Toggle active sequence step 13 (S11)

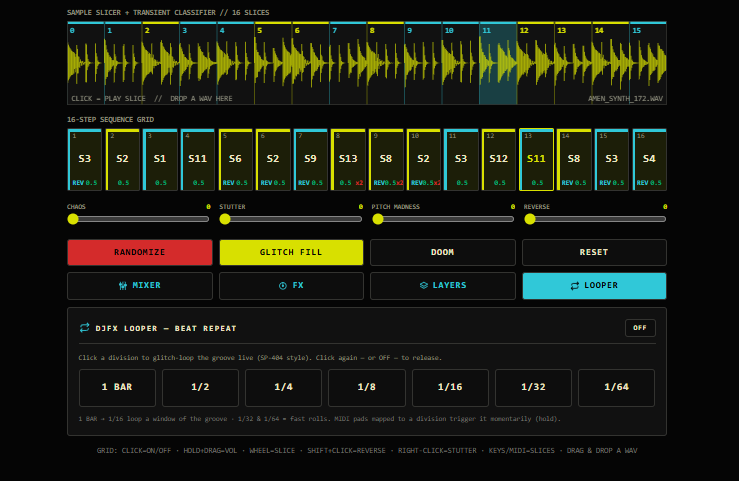click(x=536, y=160)
